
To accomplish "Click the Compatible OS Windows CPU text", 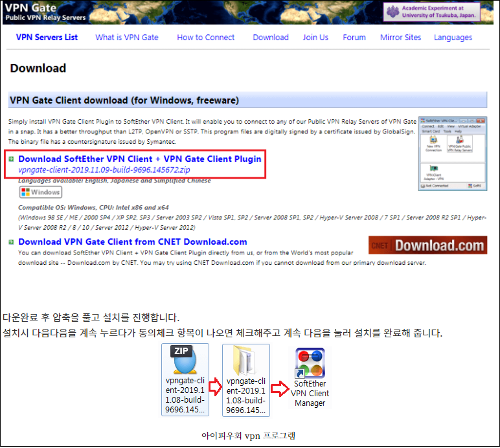I will [93, 207].
